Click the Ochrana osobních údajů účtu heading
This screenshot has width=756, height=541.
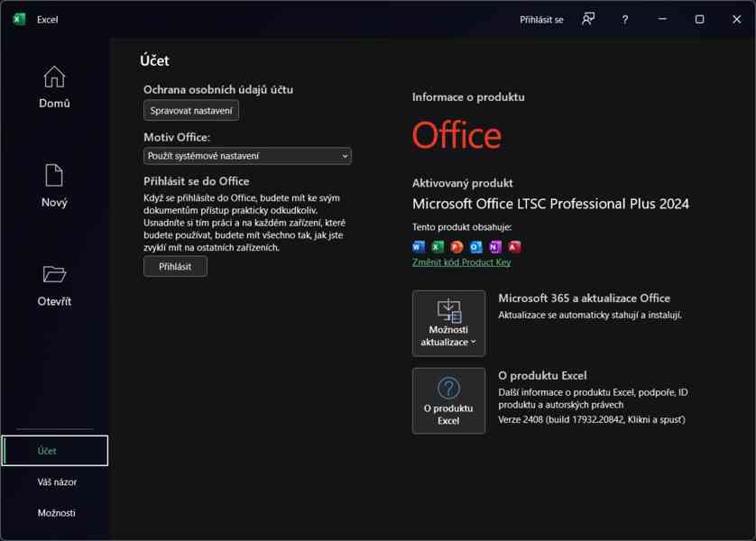coord(218,89)
